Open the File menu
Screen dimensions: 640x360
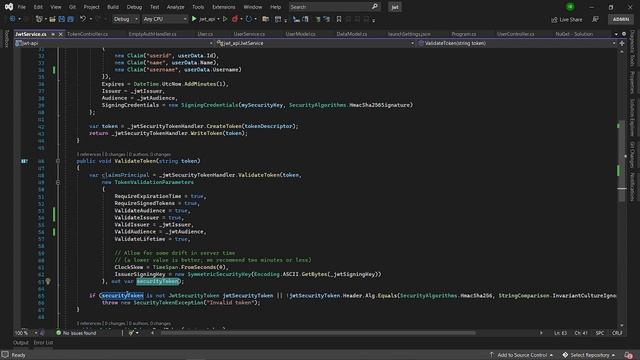[22, 7]
